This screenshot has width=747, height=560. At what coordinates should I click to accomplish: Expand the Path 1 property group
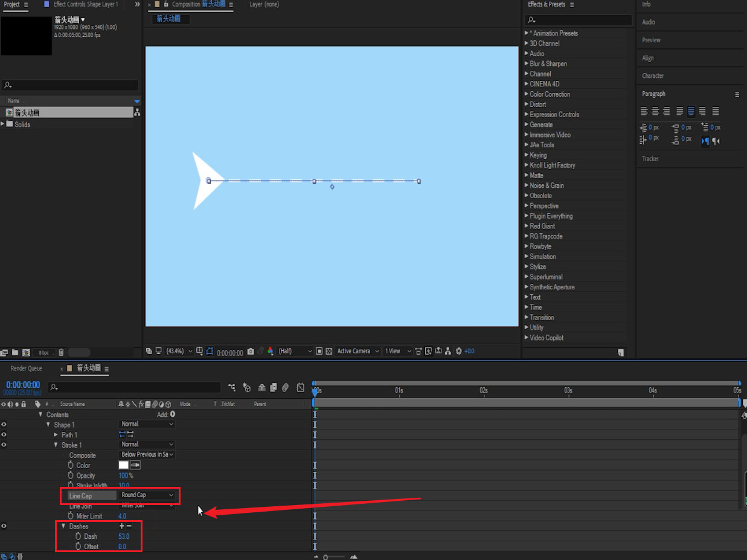56,435
